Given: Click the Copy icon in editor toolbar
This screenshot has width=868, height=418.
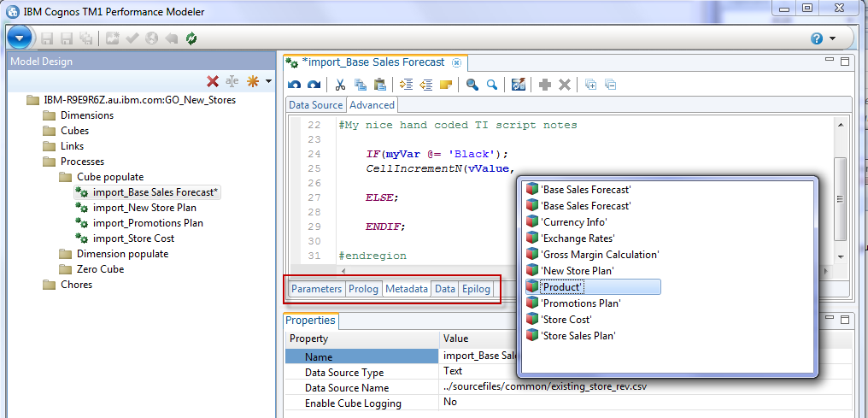Looking at the screenshot, I should pos(361,85).
